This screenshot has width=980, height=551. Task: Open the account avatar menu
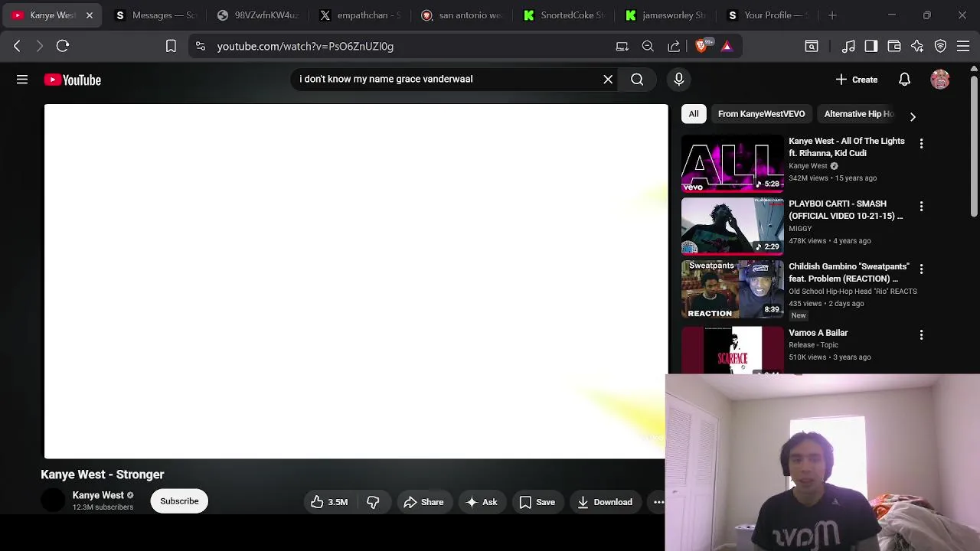click(940, 80)
